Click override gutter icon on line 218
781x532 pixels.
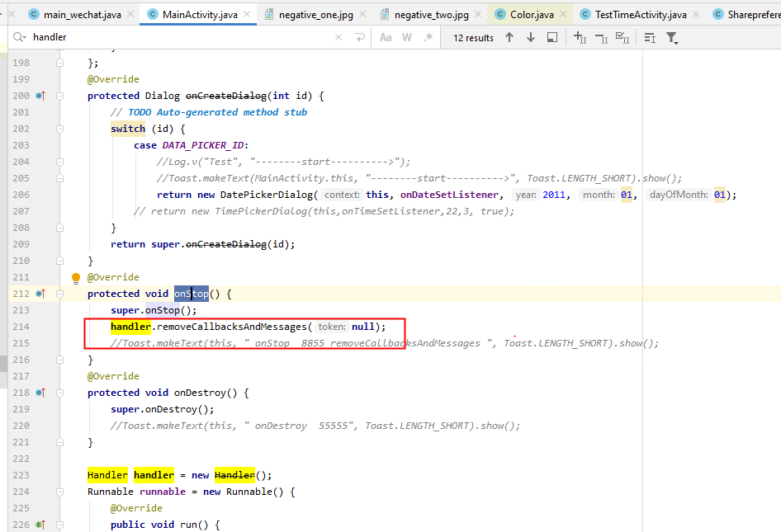[x=40, y=393]
